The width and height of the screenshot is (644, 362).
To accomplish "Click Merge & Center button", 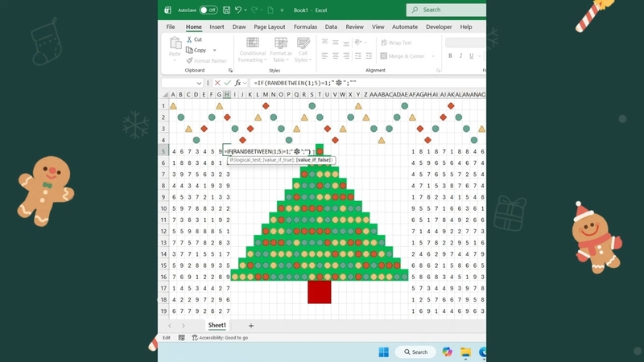I will tap(403, 56).
